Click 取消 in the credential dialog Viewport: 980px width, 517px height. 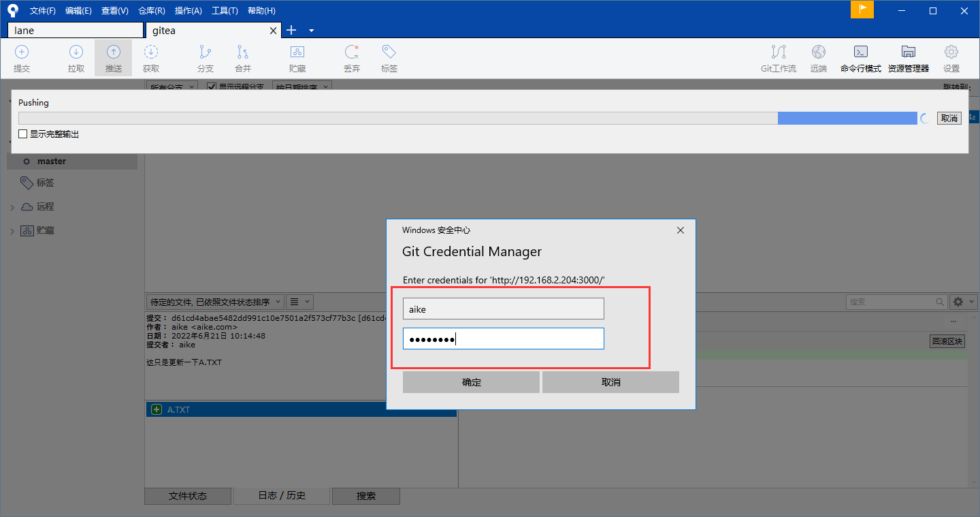coord(610,382)
